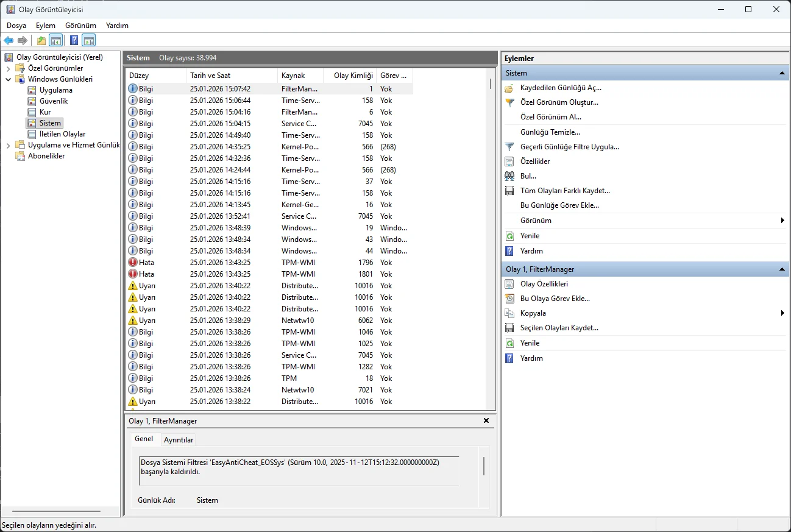The height and width of the screenshot is (532, 791).
Task: Click the Olay Özellikleri icon in actions pane
Action: pos(509,284)
